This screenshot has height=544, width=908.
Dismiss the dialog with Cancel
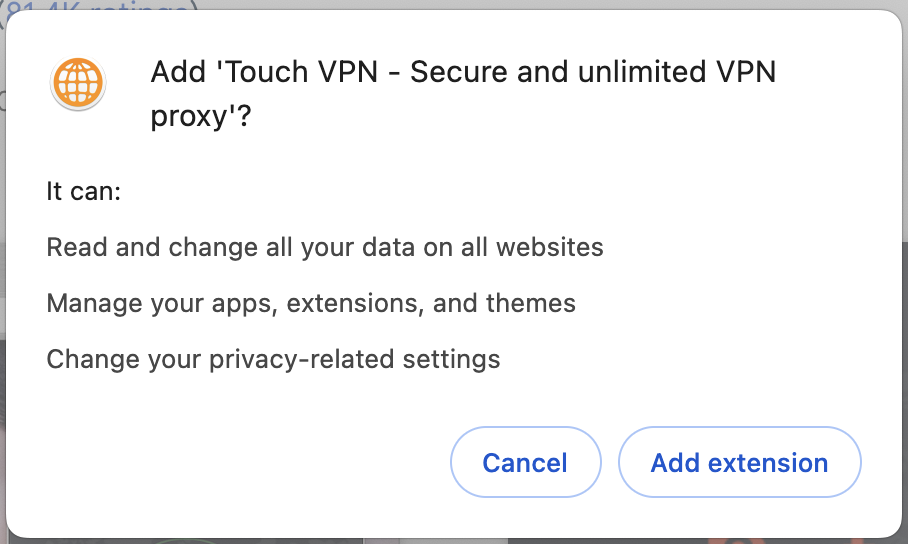click(525, 462)
